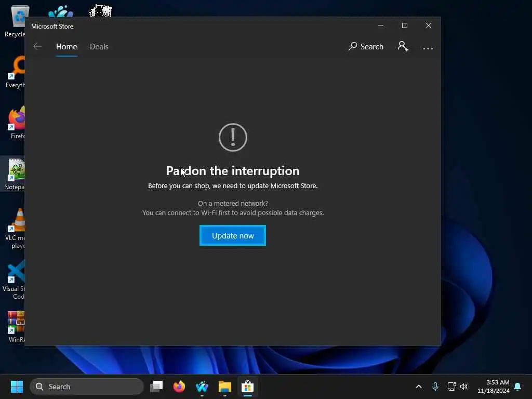532x399 pixels.
Task: Maximize the Microsoft Store window
Action: point(404,25)
